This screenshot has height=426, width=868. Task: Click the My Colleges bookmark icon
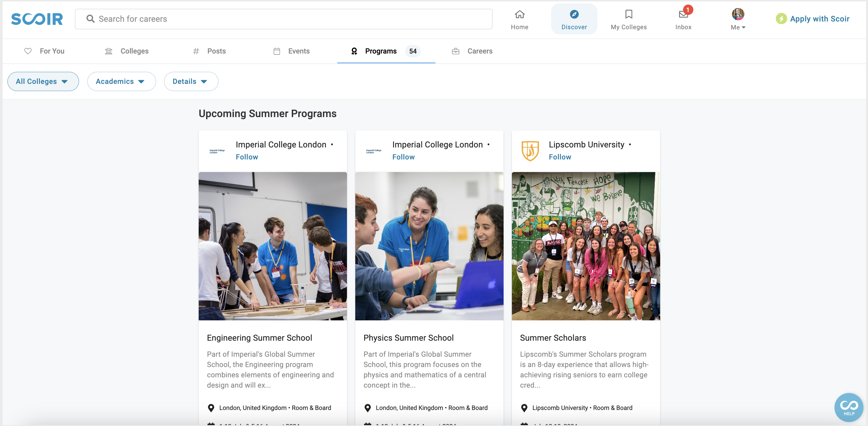pyautogui.click(x=629, y=14)
